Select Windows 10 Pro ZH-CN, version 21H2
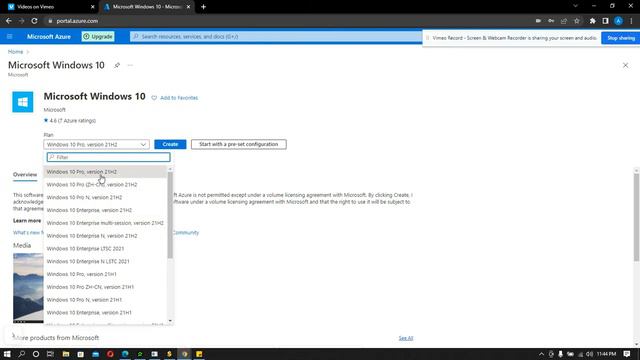640x360 pixels. pyautogui.click(x=105, y=184)
